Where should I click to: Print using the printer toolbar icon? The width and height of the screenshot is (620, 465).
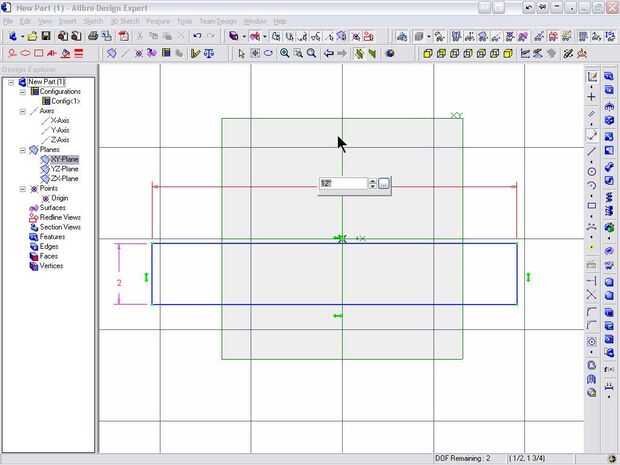pos(93,36)
